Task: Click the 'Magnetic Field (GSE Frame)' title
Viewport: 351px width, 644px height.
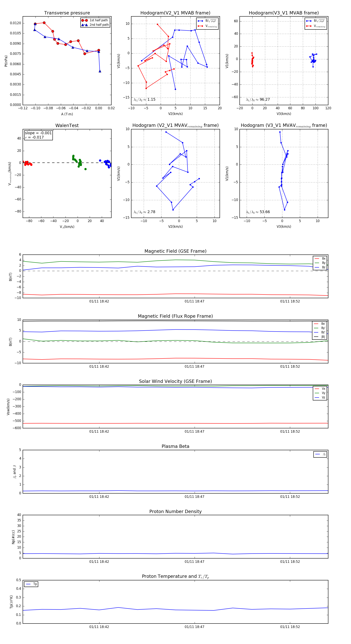Action: coord(175,251)
